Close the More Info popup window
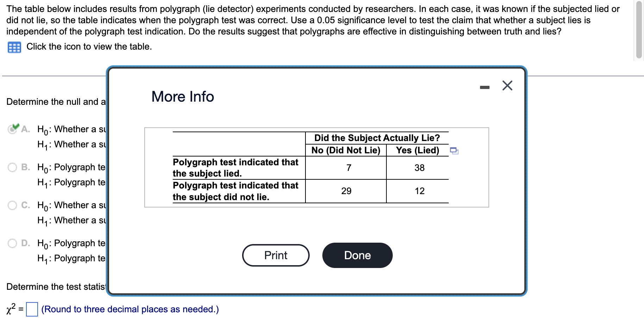 (x=507, y=85)
